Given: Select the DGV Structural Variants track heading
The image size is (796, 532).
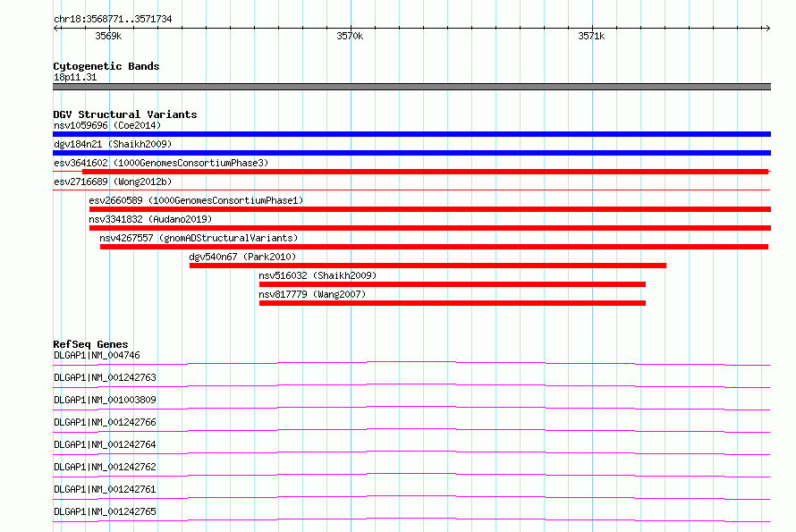Looking at the screenshot, I should tap(125, 114).
